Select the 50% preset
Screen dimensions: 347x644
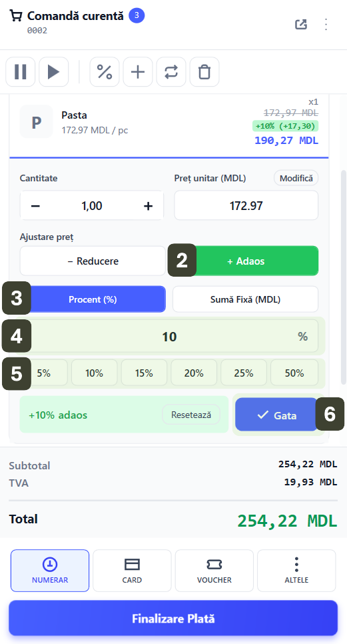tap(294, 373)
